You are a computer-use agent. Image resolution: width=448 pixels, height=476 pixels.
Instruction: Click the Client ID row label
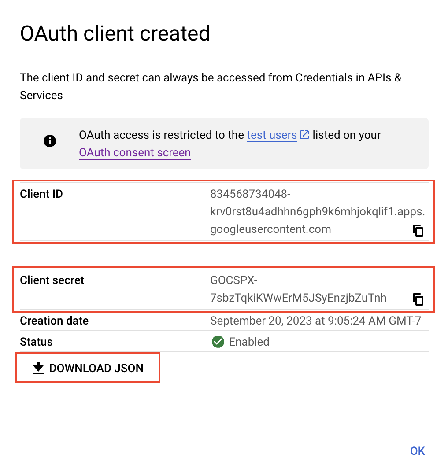[x=41, y=194]
